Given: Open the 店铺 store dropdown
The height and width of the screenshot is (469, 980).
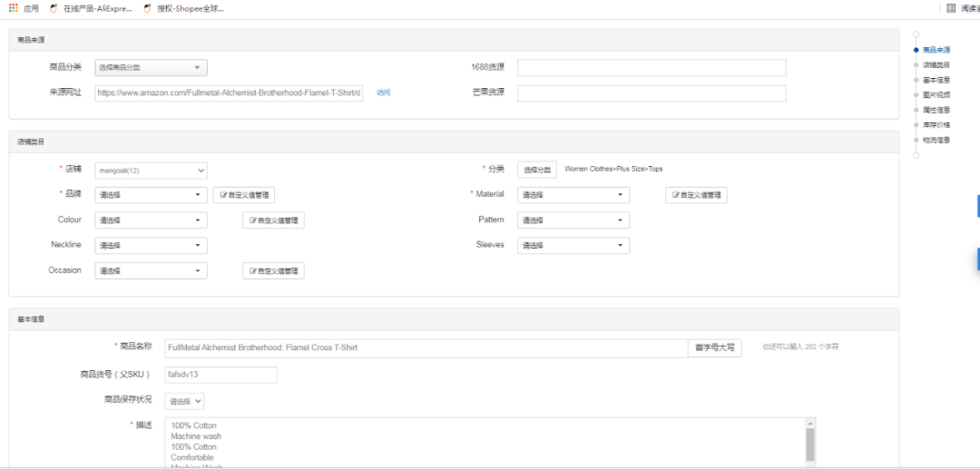Looking at the screenshot, I should [151, 171].
